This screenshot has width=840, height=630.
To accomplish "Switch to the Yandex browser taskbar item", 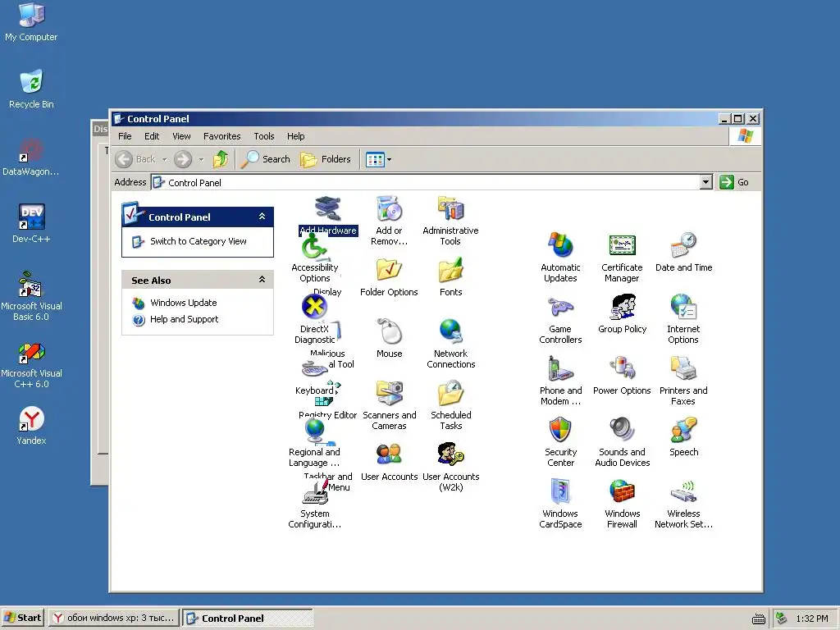I will click(x=114, y=618).
